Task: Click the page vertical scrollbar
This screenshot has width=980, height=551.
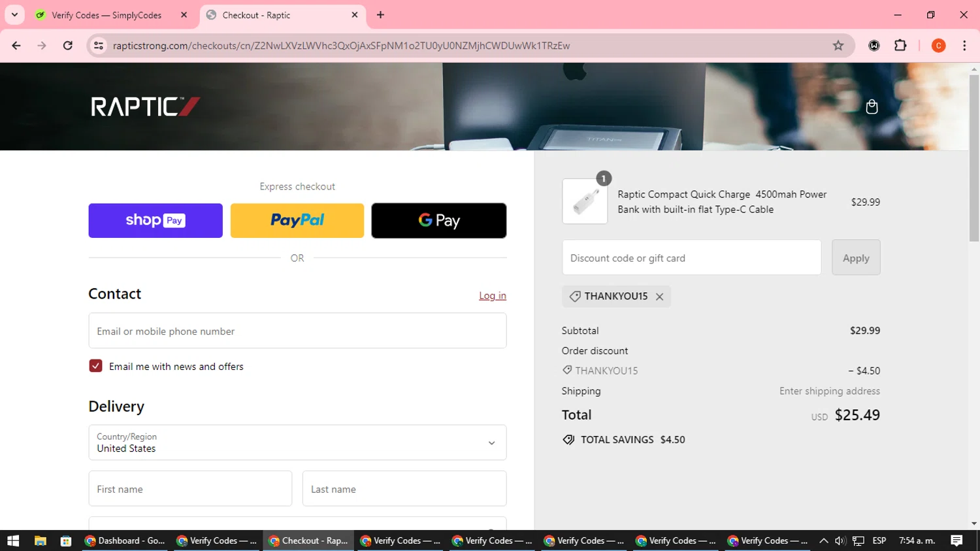Action: click(x=974, y=157)
